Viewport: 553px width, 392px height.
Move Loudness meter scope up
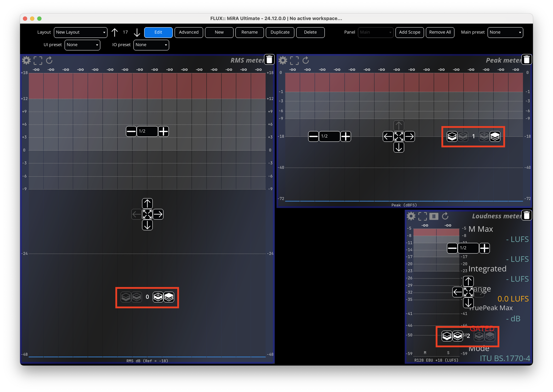468,281
